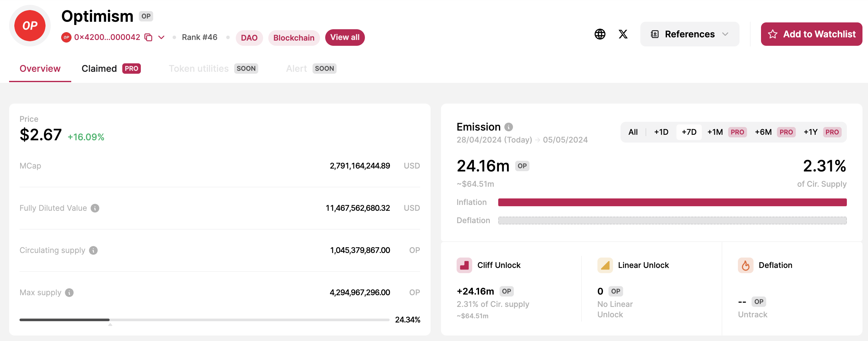
Task: Click the View all button
Action: tap(345, 37)
